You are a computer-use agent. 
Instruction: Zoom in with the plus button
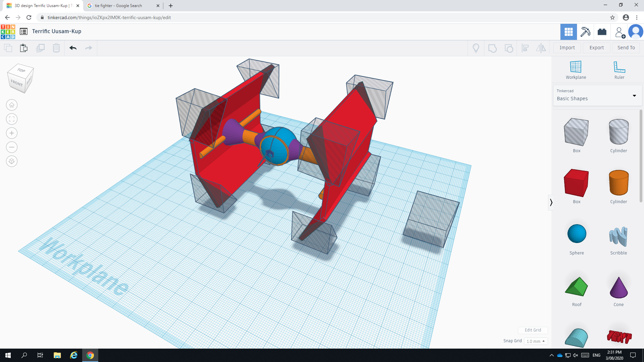point(12,133)
